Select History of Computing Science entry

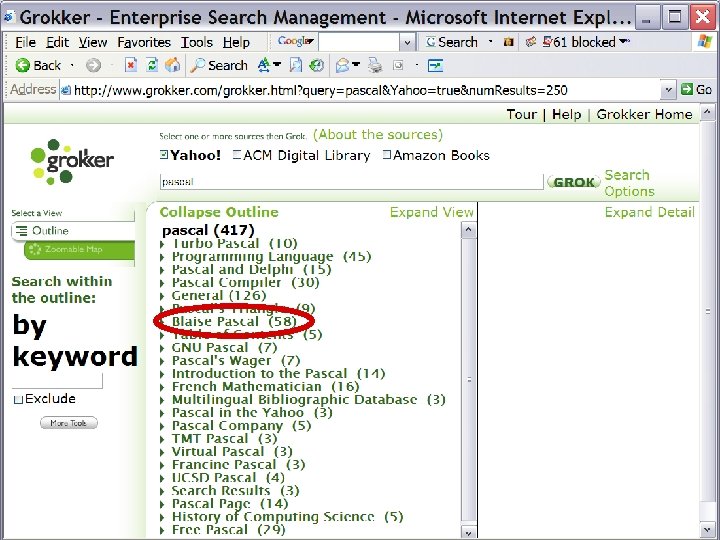pyautogui.click(x=287, y=517)
